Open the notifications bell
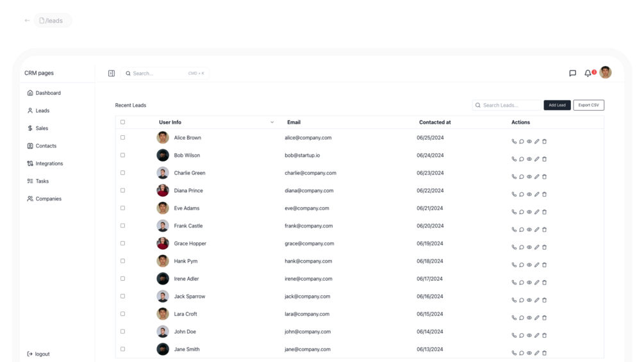 point(588,73)
